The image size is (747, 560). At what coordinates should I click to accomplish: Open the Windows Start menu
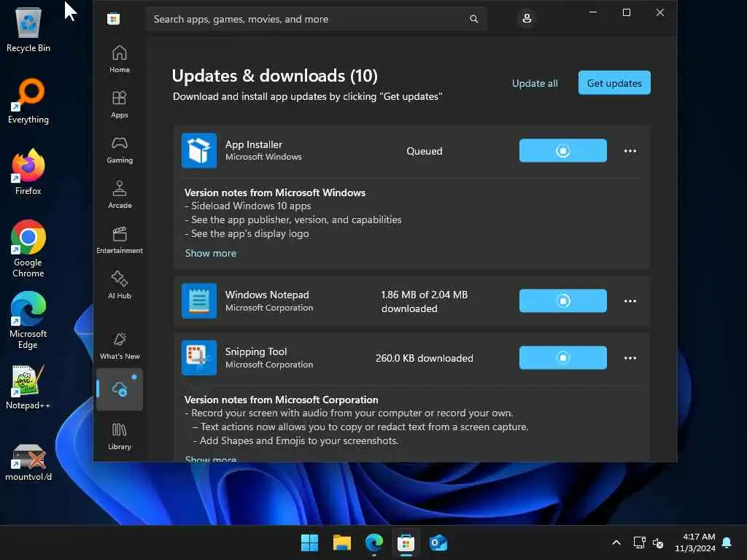(x=309, y=542)
